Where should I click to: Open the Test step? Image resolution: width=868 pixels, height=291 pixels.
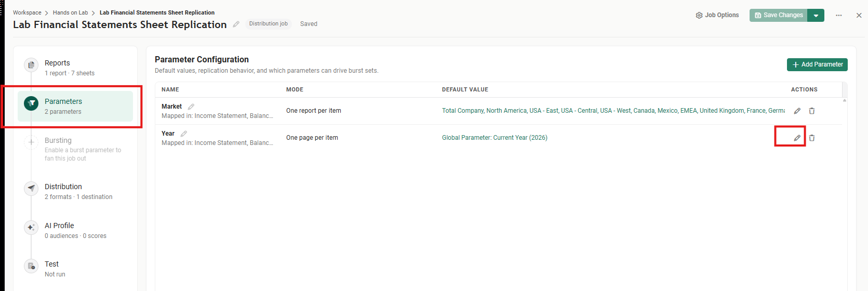click(x=75, y=269)
